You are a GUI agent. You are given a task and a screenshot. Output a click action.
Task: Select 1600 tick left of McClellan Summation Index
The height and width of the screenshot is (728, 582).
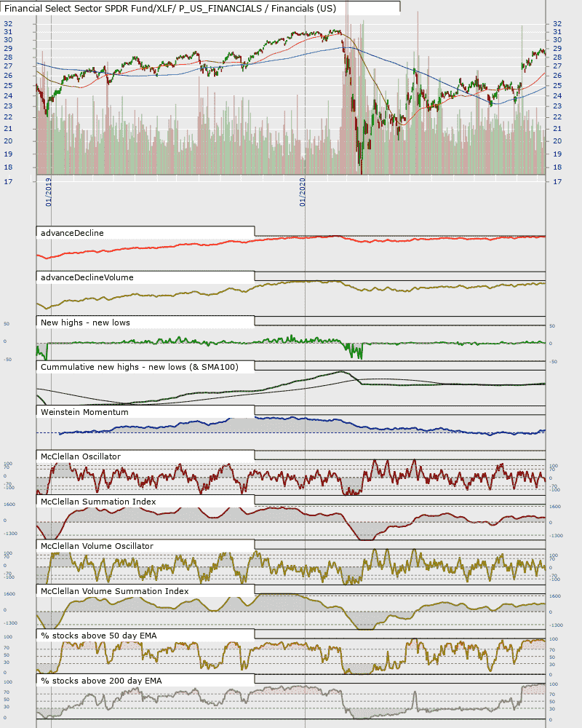[x=9, y=505]
